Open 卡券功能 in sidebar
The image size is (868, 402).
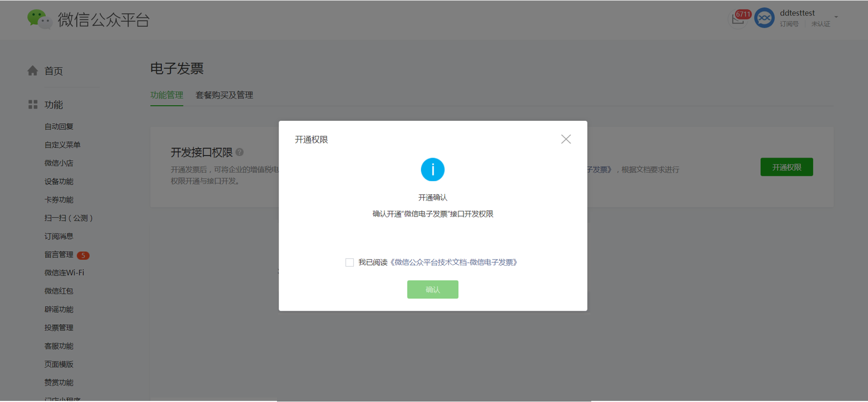(x=59, y=200)
